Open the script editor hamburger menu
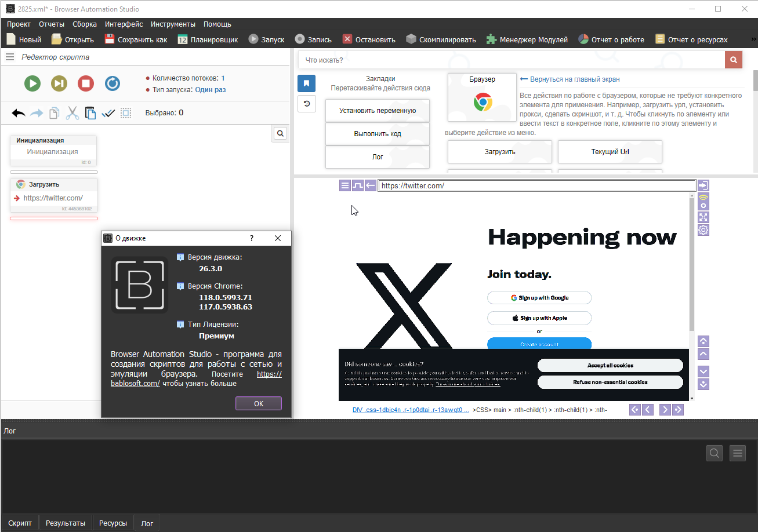 pos(10,57)
